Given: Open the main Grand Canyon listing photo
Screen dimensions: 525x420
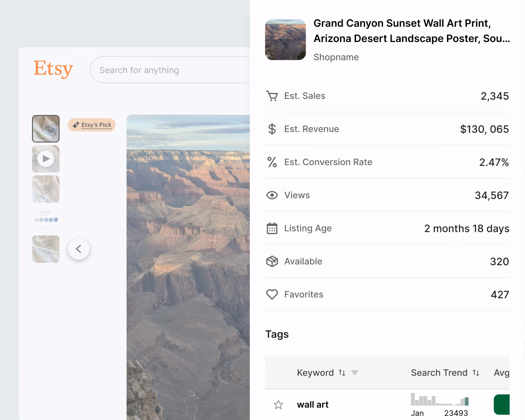Looking at the screenshot, I should [x=188, y=267].
